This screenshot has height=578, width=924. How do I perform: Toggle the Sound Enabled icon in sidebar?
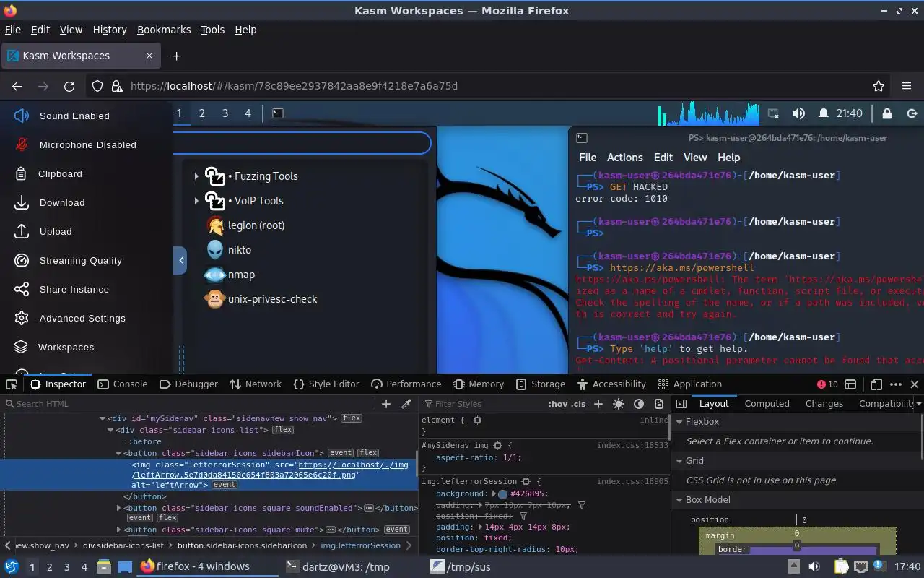22,116
